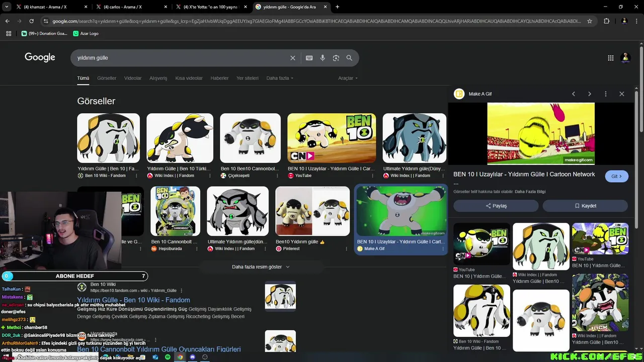The width and height of the screenshot is (644, 362).
Task: Select Ultimate Yıldırım gülle first-row thumbnail
Action: coord(414,138)
